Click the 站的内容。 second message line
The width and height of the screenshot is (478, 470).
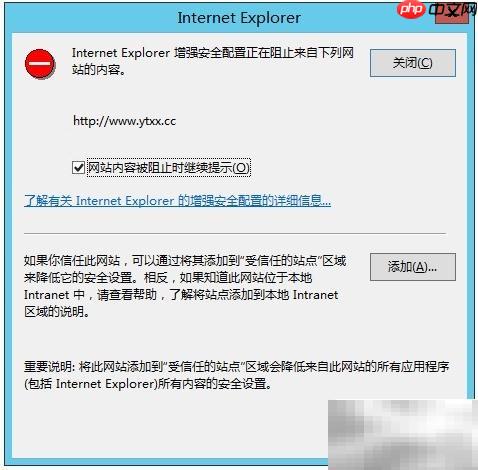[99, 70]
